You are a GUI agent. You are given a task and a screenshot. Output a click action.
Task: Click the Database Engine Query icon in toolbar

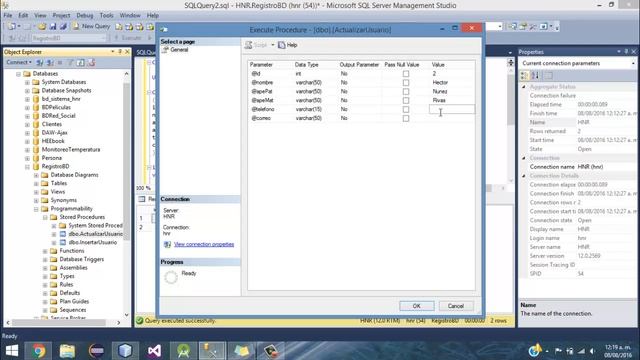click(x=118, y=26)
